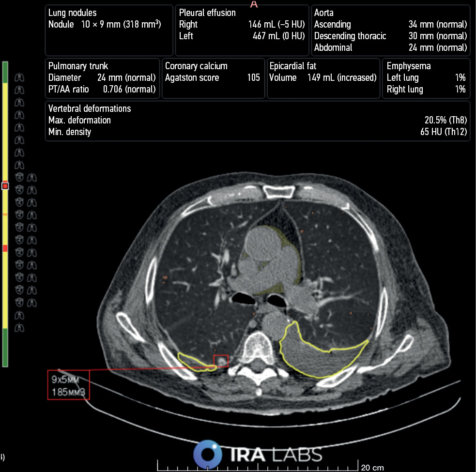Open the Lung nodules findings panel

[109, 30]
